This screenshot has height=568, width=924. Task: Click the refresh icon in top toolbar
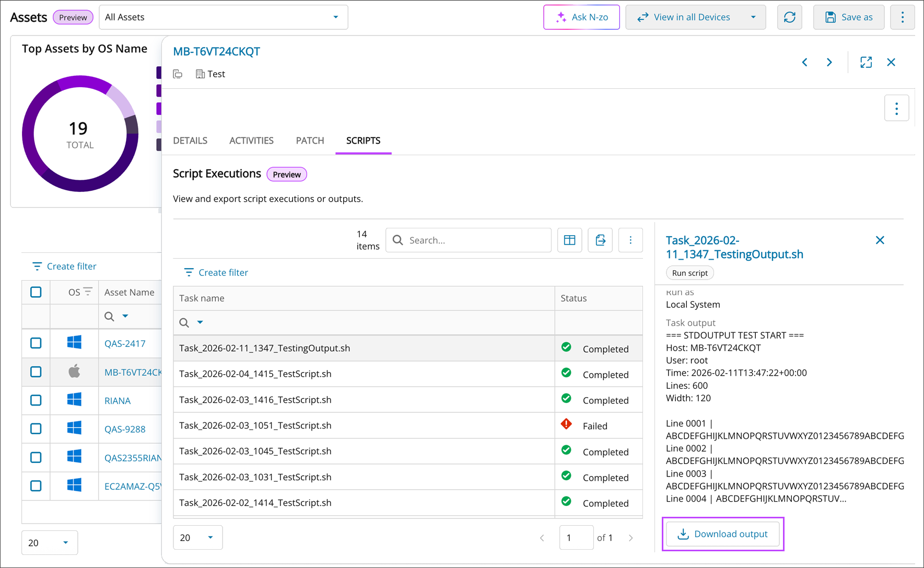789,17
